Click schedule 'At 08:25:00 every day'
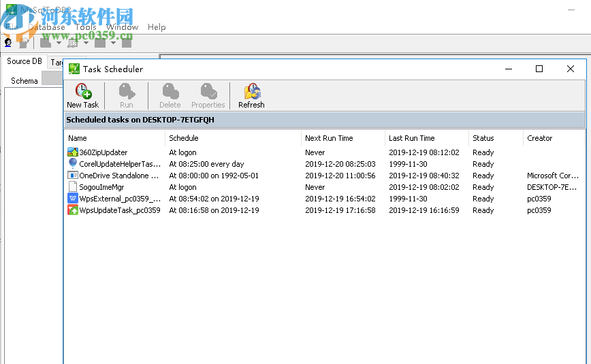The height and width of the screenshot is (364, 591). pyautogui.click(x=206, y=164)
